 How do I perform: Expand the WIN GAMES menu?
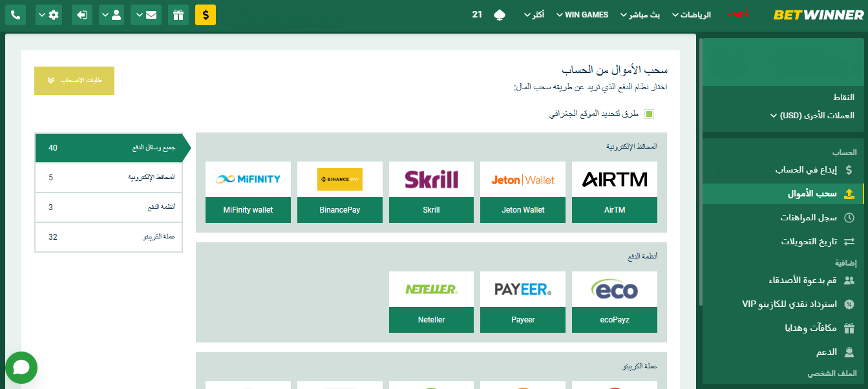pyautogui.click(x=582, y=14)
